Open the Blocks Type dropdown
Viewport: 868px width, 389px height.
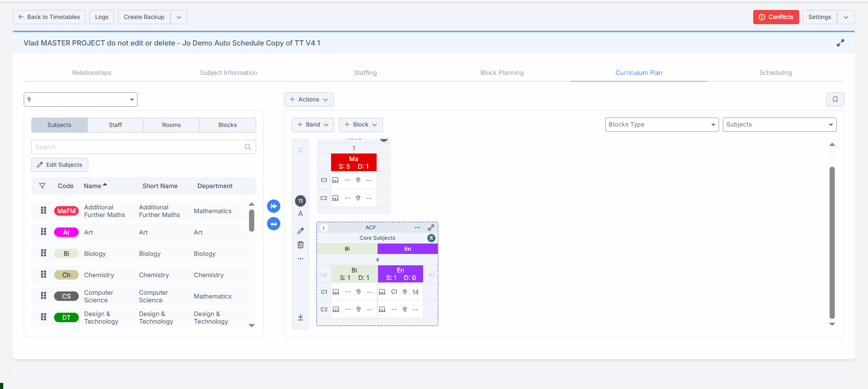click(x=662, y=125)
